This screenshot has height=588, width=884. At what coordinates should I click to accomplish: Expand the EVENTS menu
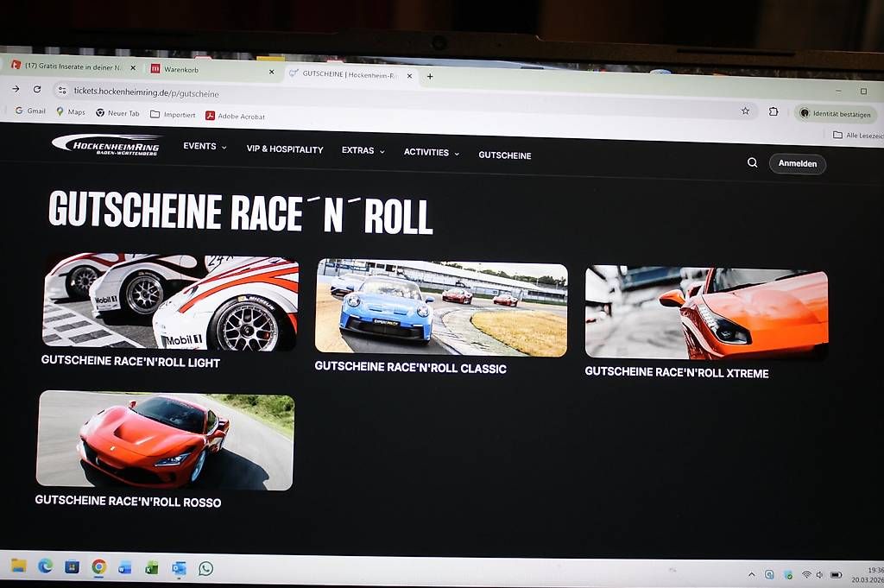pyautogui.click(x=205, y=146)
